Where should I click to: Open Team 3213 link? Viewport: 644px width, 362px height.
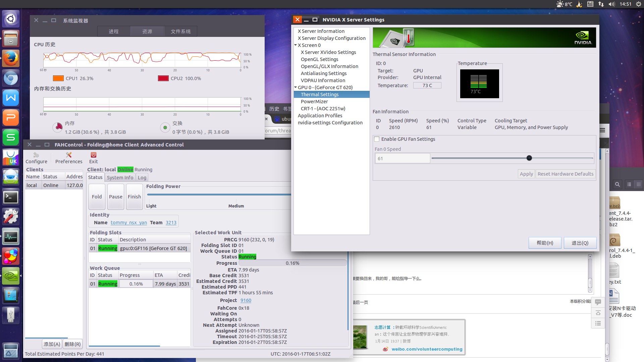(x=171, y=223)
